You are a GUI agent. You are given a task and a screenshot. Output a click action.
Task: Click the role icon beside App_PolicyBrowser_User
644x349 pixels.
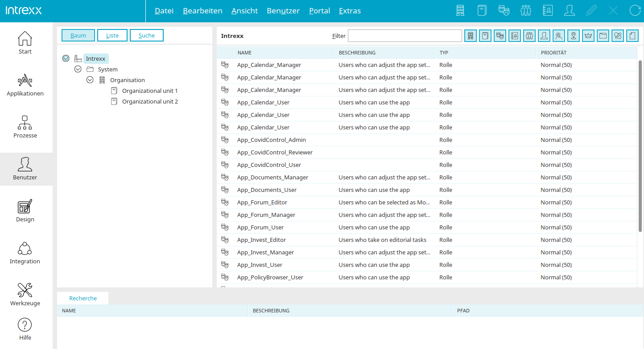click(x=225, y=277)
